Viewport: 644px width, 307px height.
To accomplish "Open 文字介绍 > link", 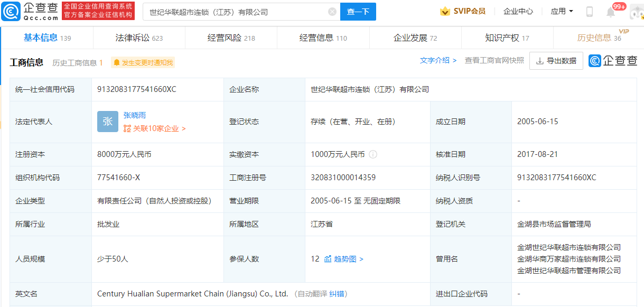I will point(438,60).
